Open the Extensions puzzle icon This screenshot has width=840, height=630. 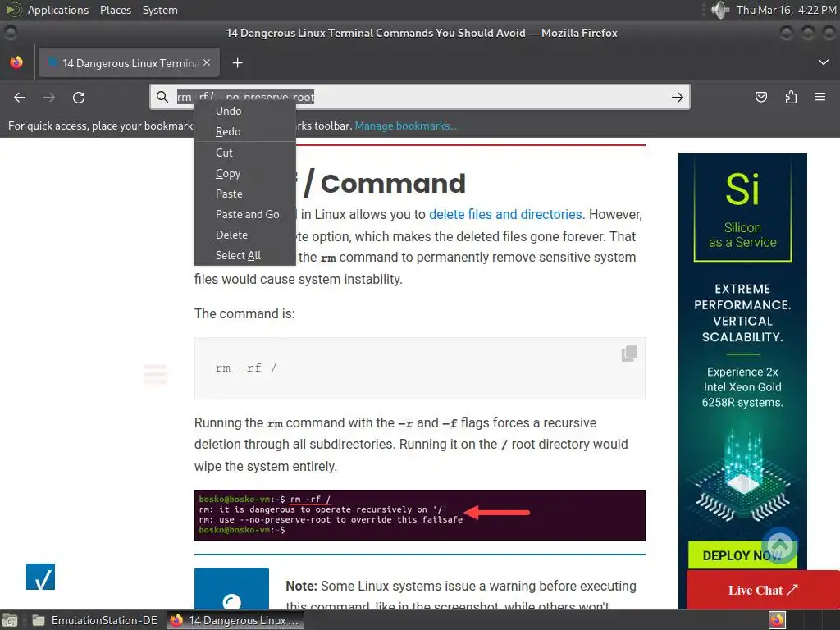791,97
